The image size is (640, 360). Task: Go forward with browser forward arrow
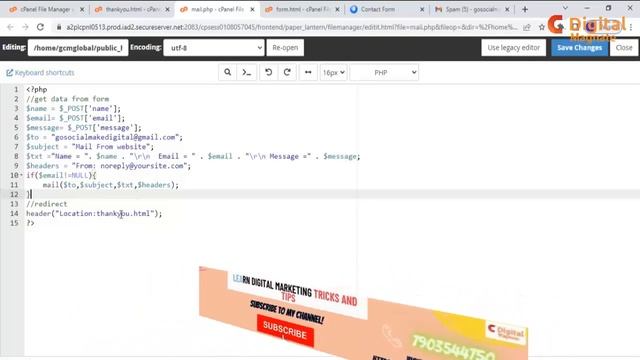pyautogui.click(x=25, y=27)
